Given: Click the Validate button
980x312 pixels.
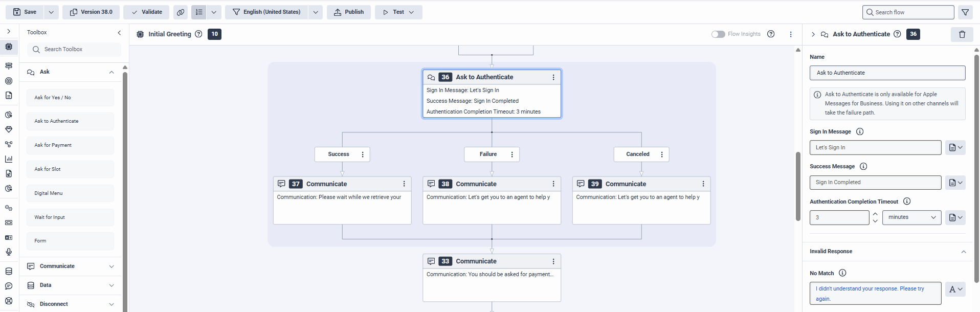Looking at the screenshot, I should click(147, 12).
